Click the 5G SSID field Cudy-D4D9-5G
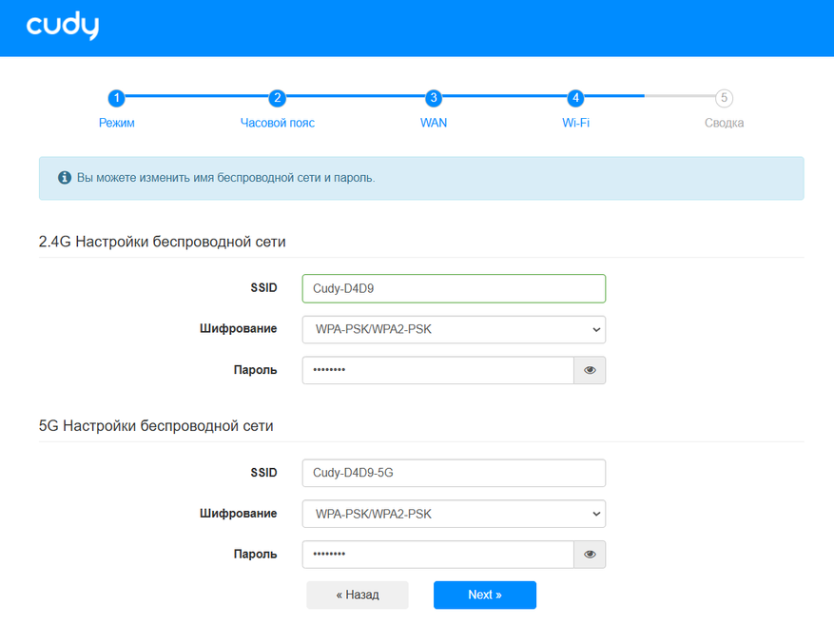Viewport: 834px width, 644px height. [x=454, y=473]
